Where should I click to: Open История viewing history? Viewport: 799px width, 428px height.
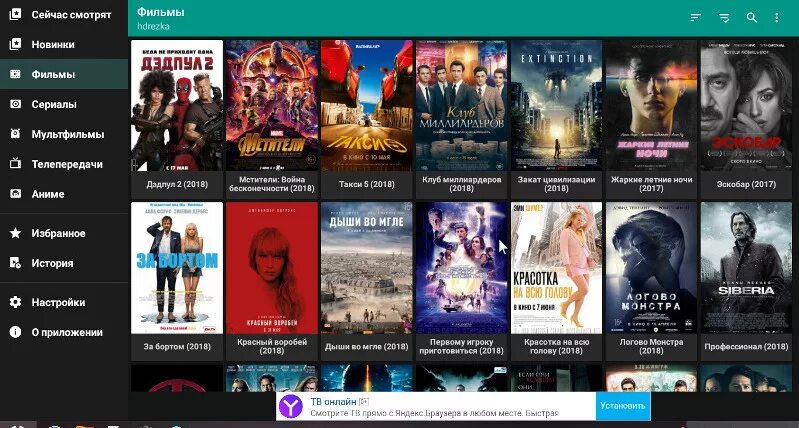(64, 263)
